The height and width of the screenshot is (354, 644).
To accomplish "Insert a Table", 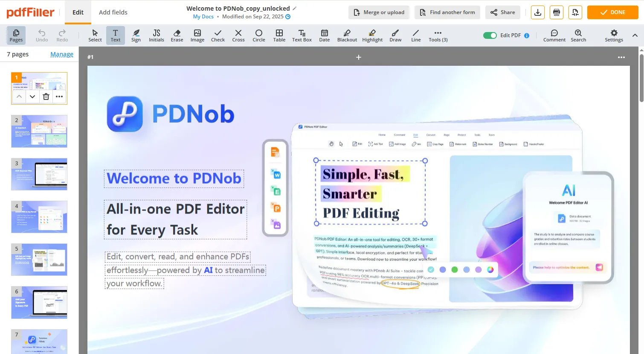I will 279,35.
